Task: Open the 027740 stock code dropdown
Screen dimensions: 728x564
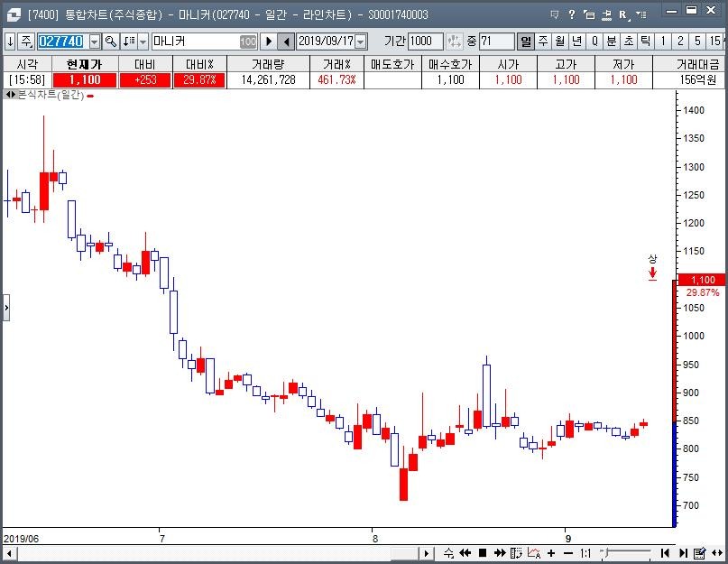Action: click(95, 42)
